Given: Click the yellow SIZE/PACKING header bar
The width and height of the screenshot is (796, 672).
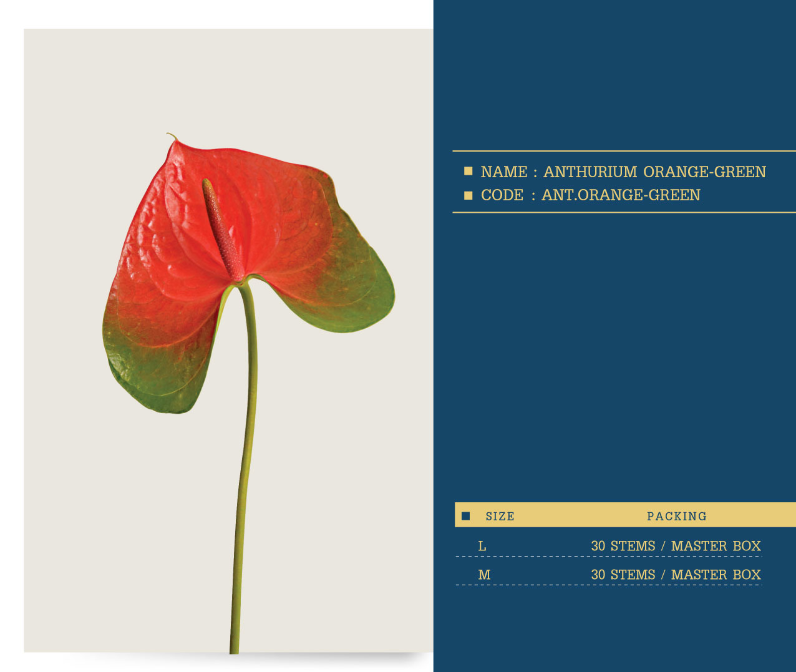Looking at the screenshot, I should click(x=625, y=515).
